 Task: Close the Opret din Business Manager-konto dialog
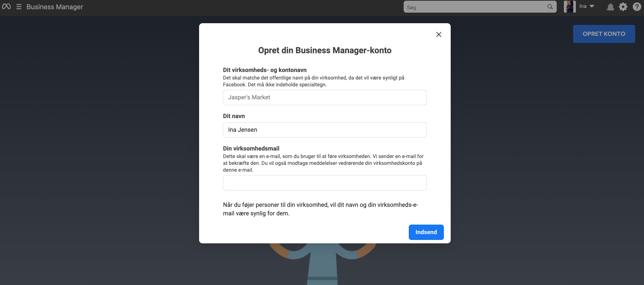439,34
